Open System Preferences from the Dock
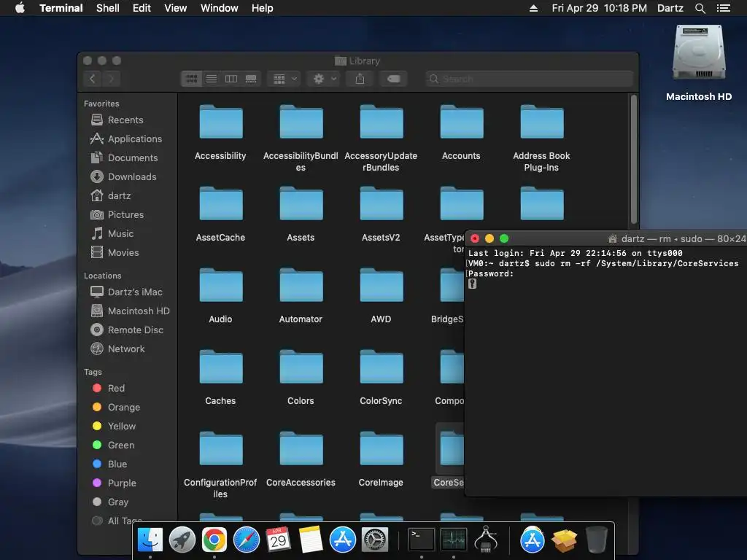The width and height of the screenshot is (747, 560). (374, 540)
